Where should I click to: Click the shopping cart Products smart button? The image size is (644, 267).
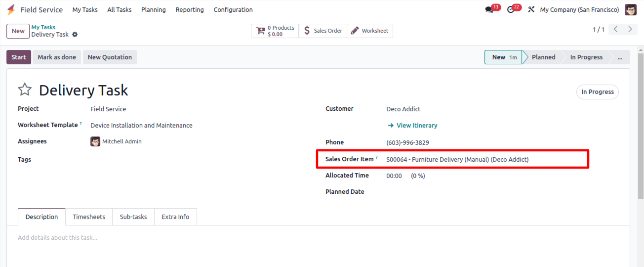point(275,31)
